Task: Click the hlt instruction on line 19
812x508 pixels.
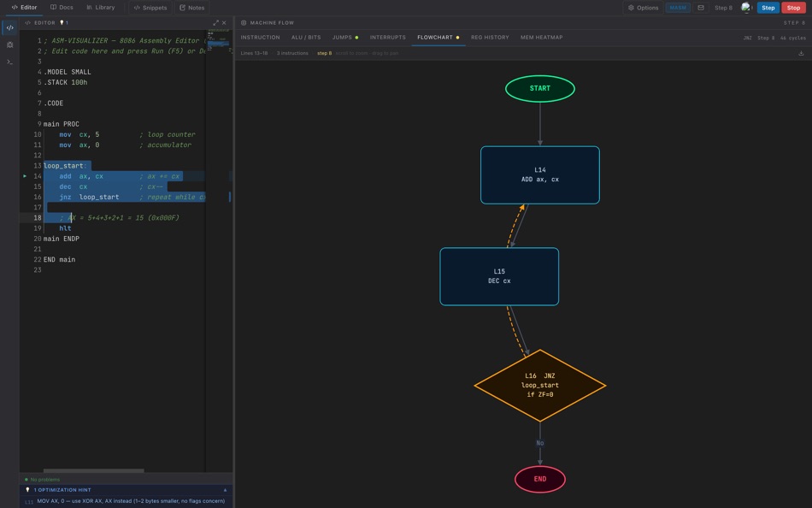Action: [65, 228]
